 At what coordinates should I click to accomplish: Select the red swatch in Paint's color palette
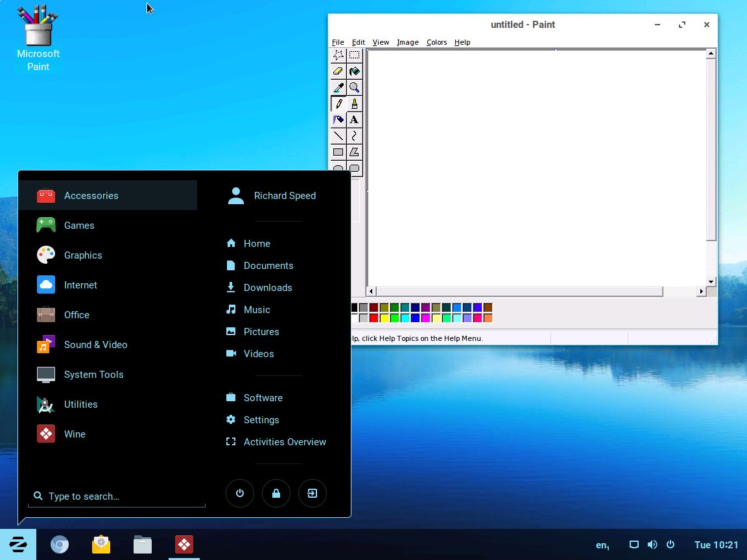(x=372, y=318)
